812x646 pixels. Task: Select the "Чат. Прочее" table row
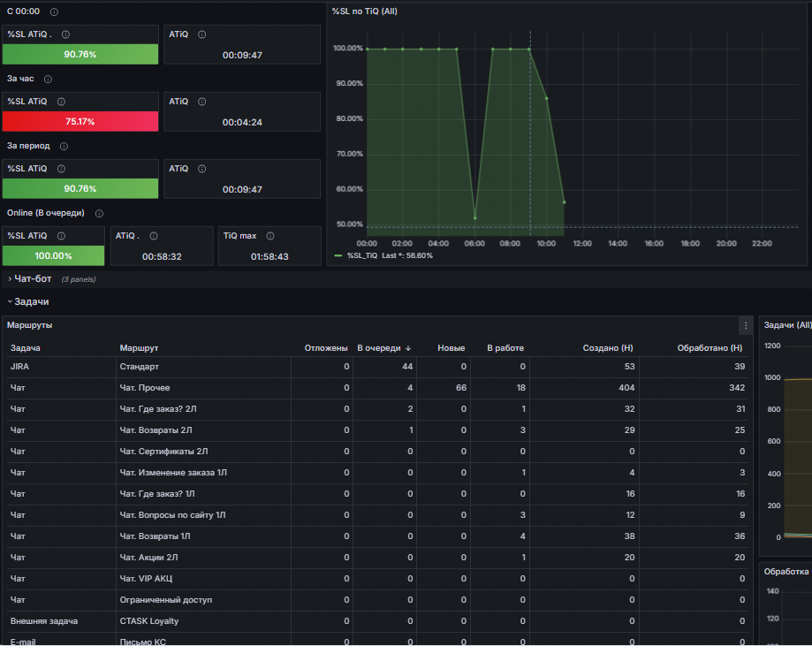coord(377,387)
